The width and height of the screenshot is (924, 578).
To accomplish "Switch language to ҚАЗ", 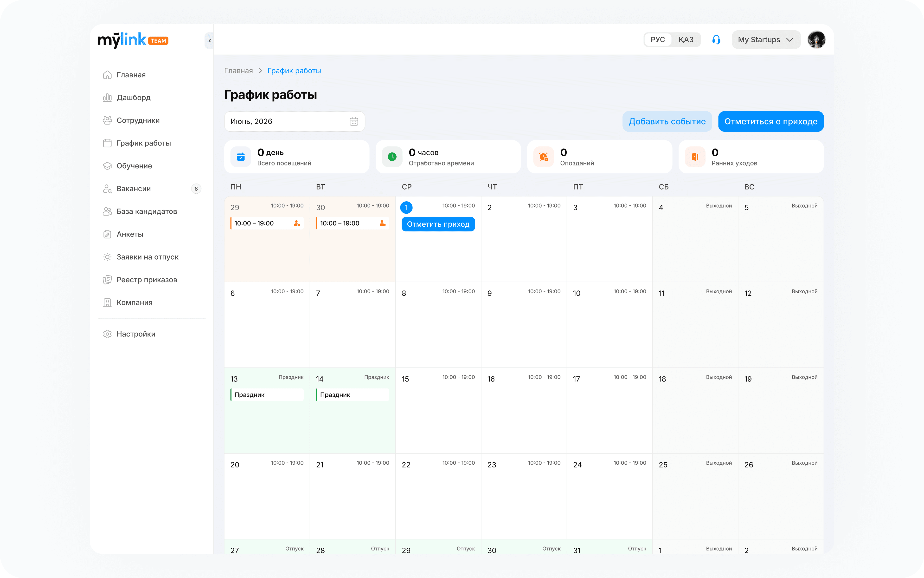I will (686, 40).
